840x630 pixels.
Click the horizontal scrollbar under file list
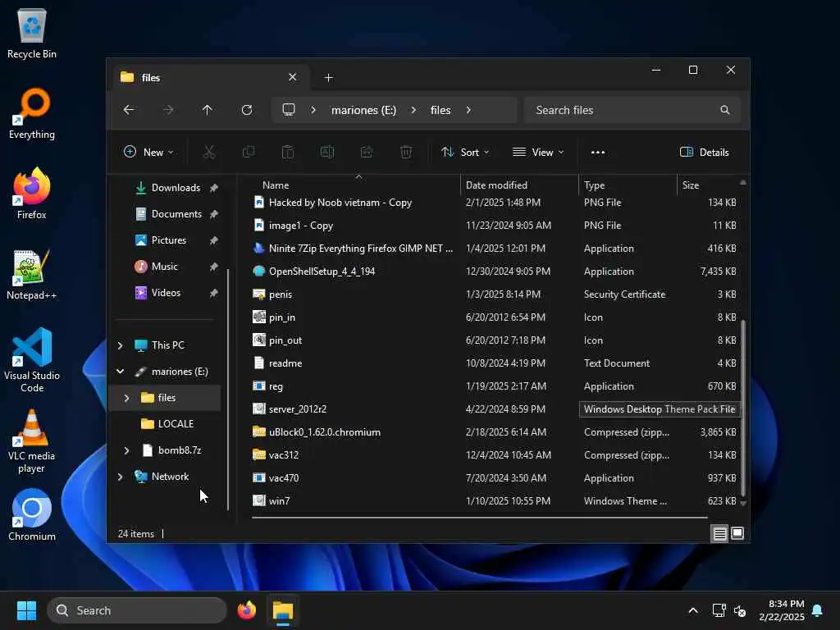[479, 518]
